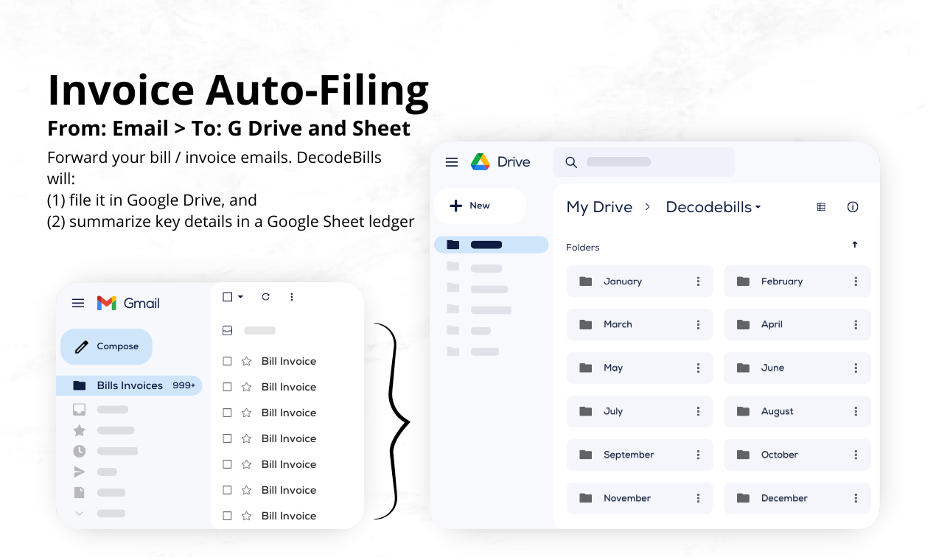The width and height of the screenshot is (936, 560).
Task: Open the Starred icon in Gmail sidebar
Action: [x=79, y=430]
